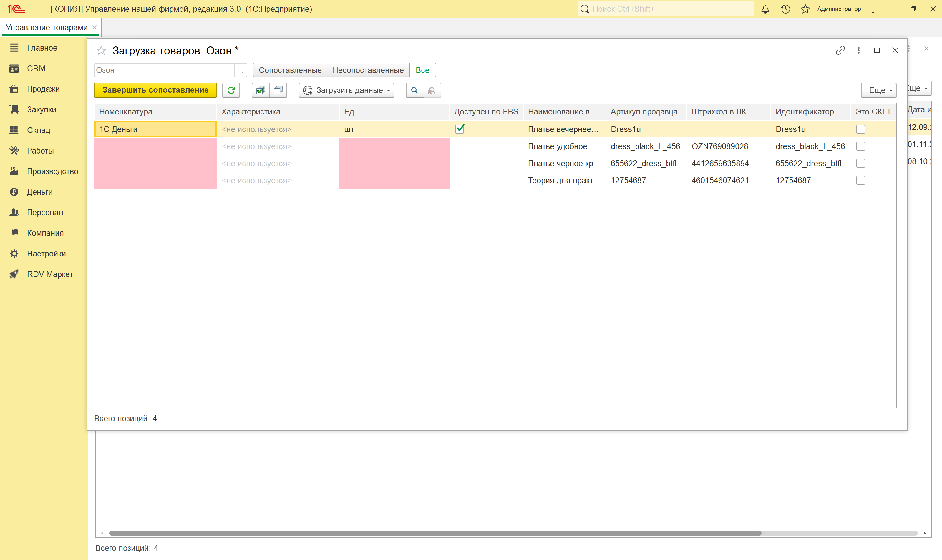Add Загрузка товаров form to favorites star
Image resolution: width=942 pixels, height=560 pixels.
point(101,51)
